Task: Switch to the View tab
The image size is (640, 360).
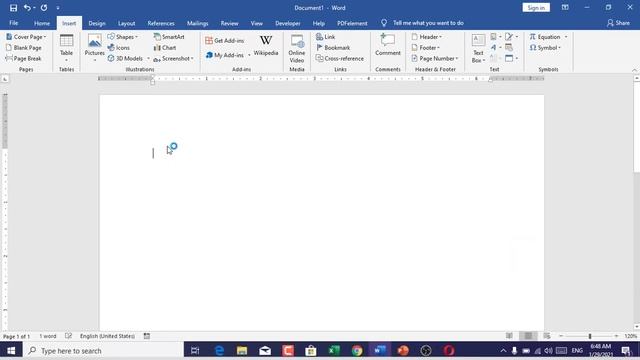Action: click(x=257, y=23)
